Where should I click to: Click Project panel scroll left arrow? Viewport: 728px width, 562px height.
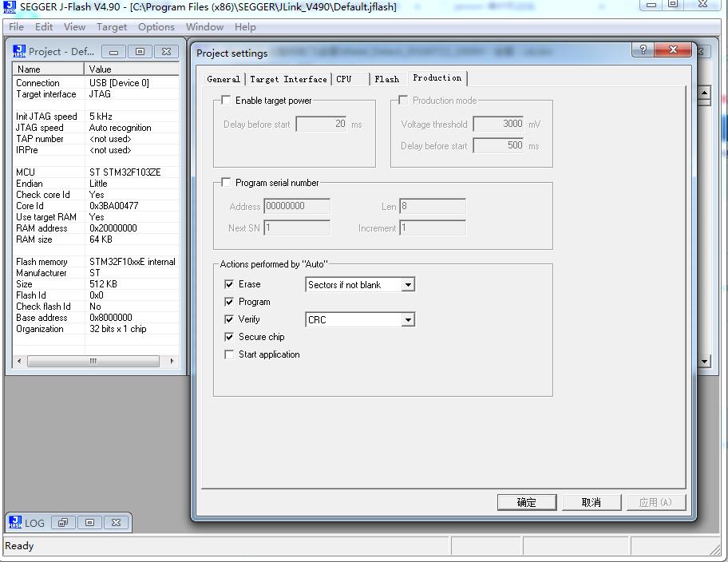coord(19,361)
